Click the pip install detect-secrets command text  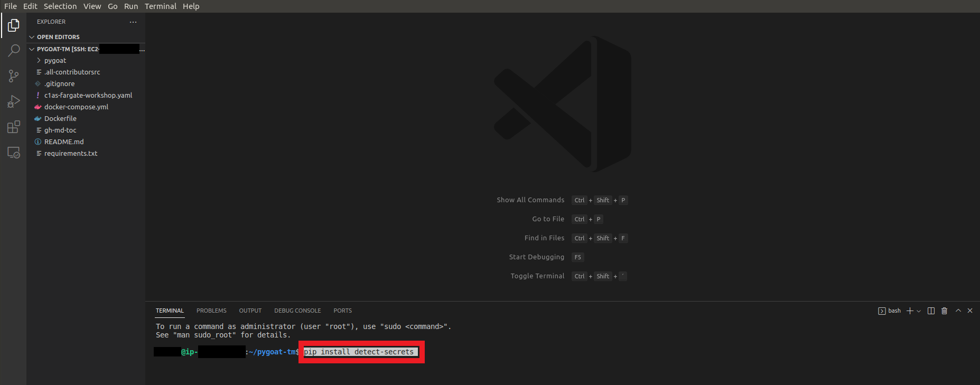[x=359, y=352]
